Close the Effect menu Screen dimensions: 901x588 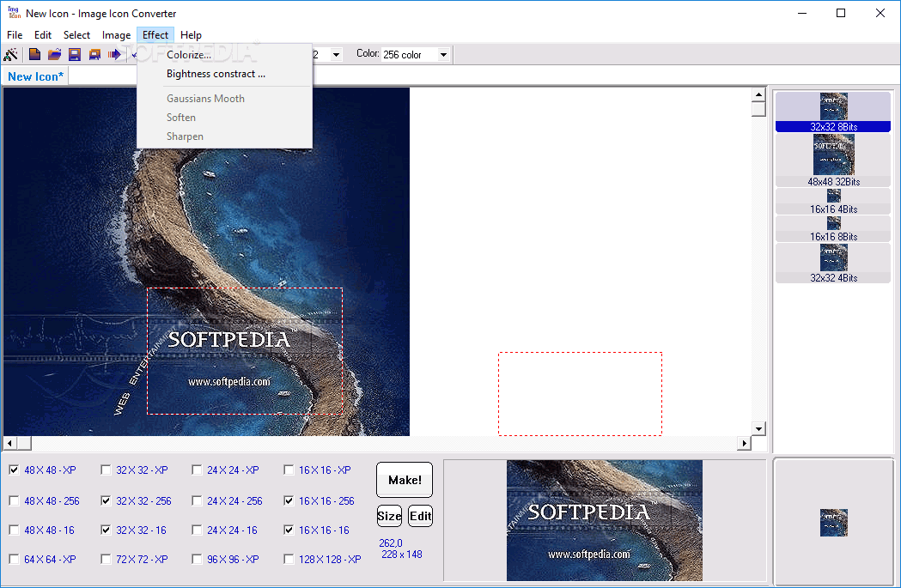[155, 35]
